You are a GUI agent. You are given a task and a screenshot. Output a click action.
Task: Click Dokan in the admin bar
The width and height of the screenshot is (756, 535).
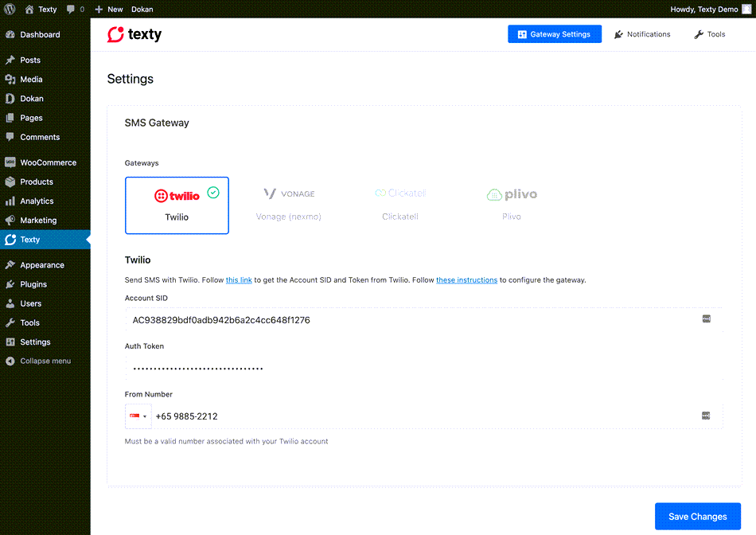click(142, 10)
